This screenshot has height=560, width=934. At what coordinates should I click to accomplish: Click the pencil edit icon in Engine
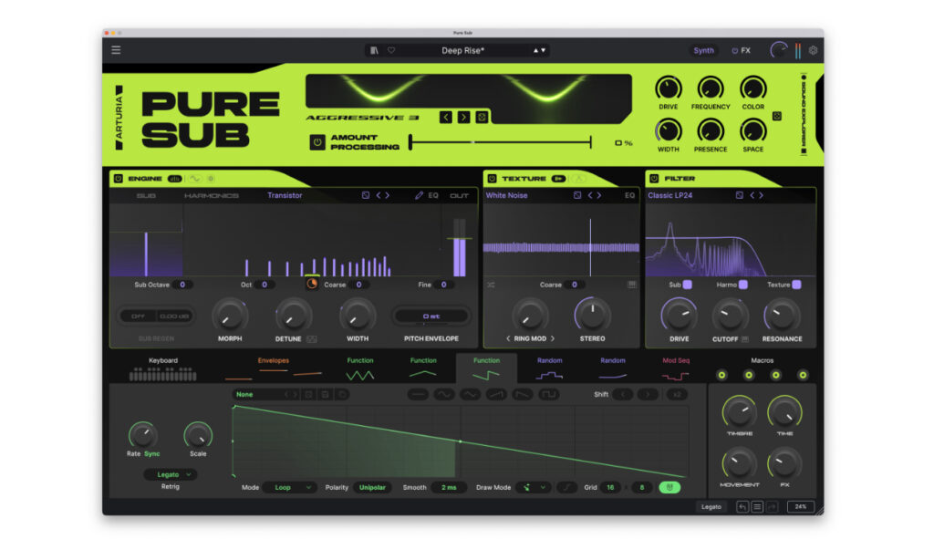click(419, 195)
